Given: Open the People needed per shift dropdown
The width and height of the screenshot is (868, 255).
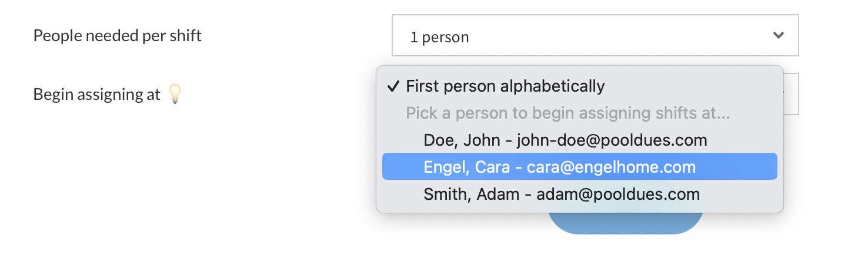Looking at the screenshot, I should point(595,36).
